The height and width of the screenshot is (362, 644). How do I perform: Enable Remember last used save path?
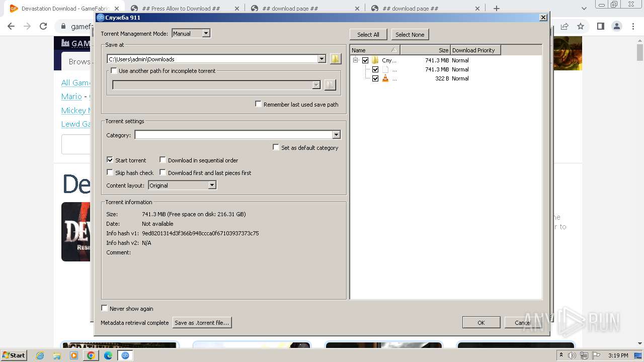pyautogui.click(x=259, y=104)
